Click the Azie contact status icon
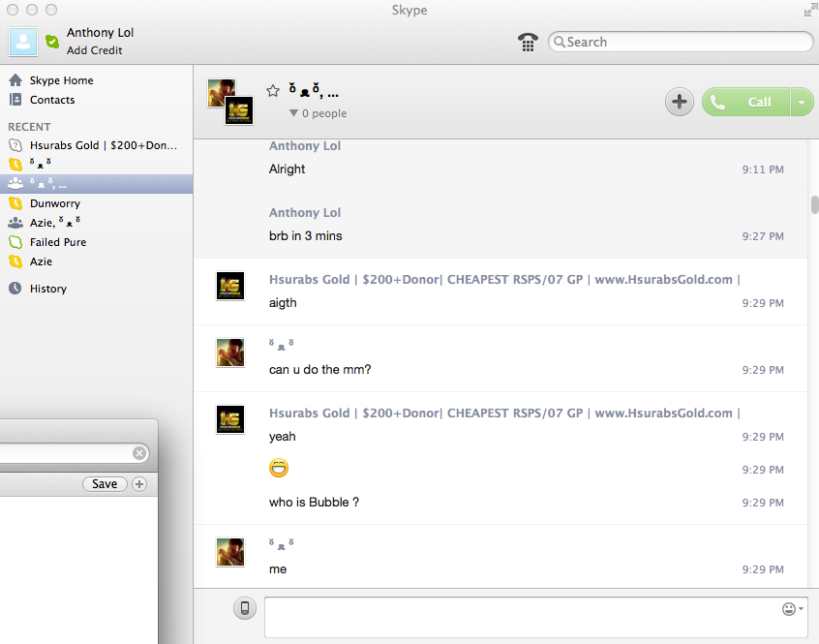Viewport: 819px width, 644px height. [15, 261]
